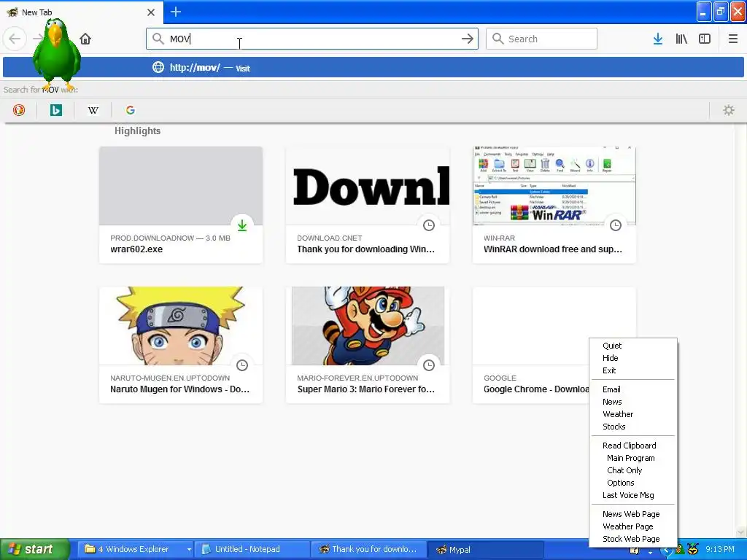Open the wrar602.exe highlight card
Image resolution: width=747 pixels, height=560 pixels.
click(181, 205)
